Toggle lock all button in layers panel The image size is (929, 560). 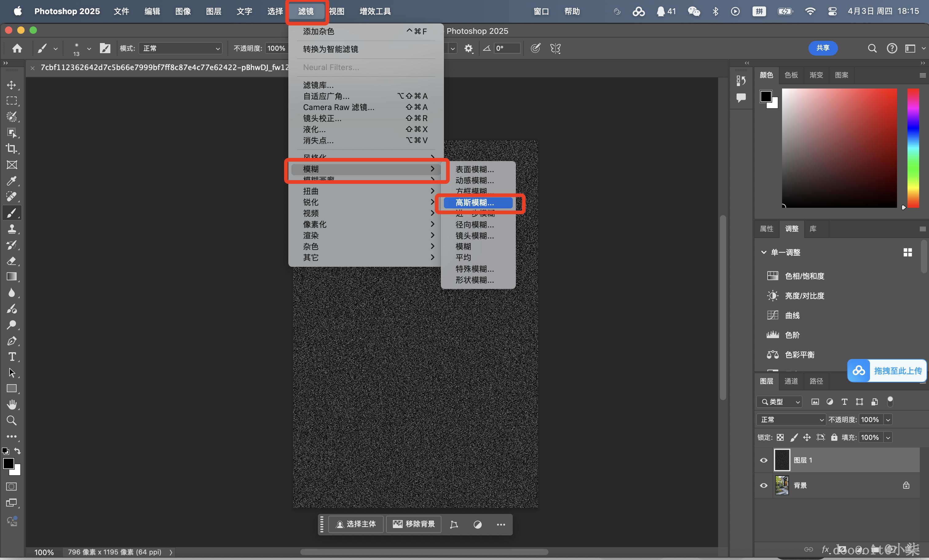pos(834,437)
